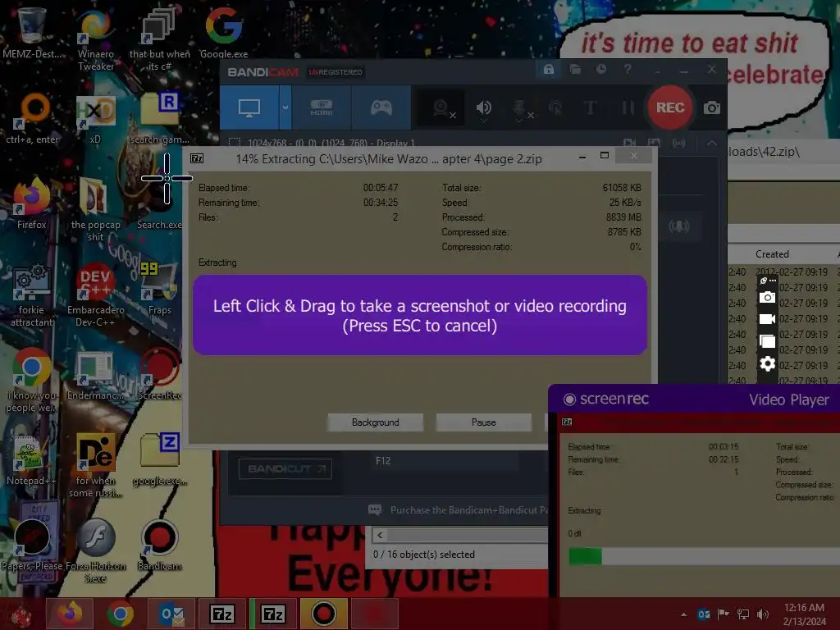Open the screen recording mode dropdown arrow
840x630 pixels.
point(285,107)
